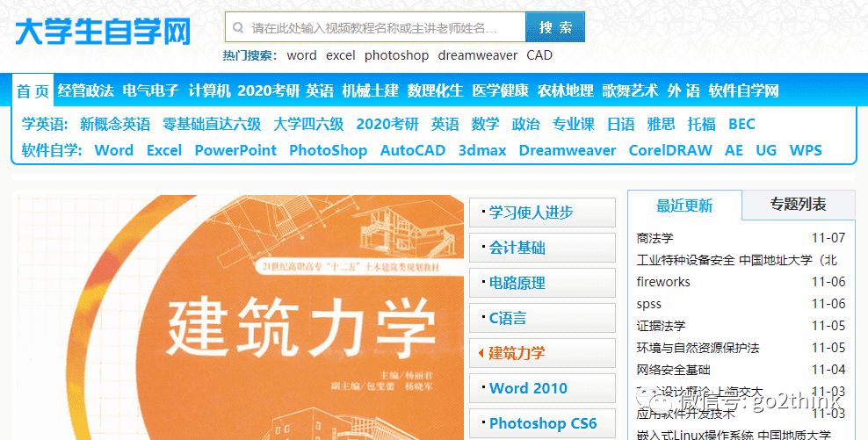Open 数学 link
Viewport: 868px width, 440px height.
[x=486, y=124]
